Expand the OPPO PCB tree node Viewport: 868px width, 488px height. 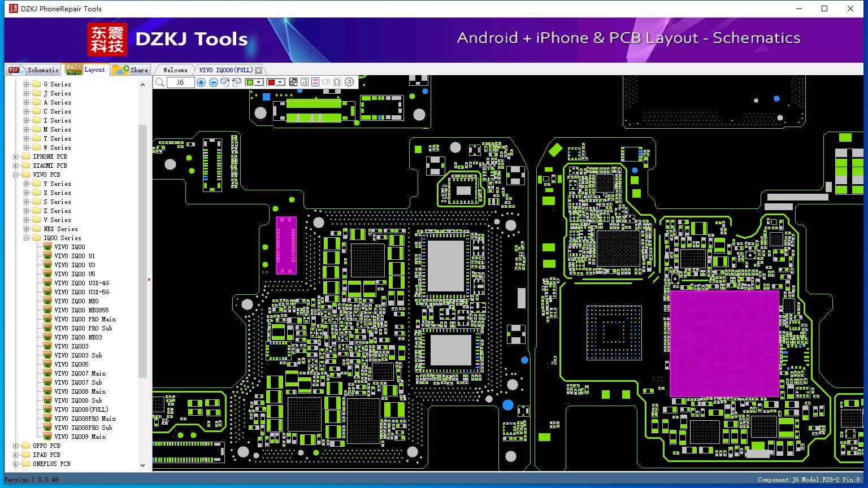(x=15, y=446)
